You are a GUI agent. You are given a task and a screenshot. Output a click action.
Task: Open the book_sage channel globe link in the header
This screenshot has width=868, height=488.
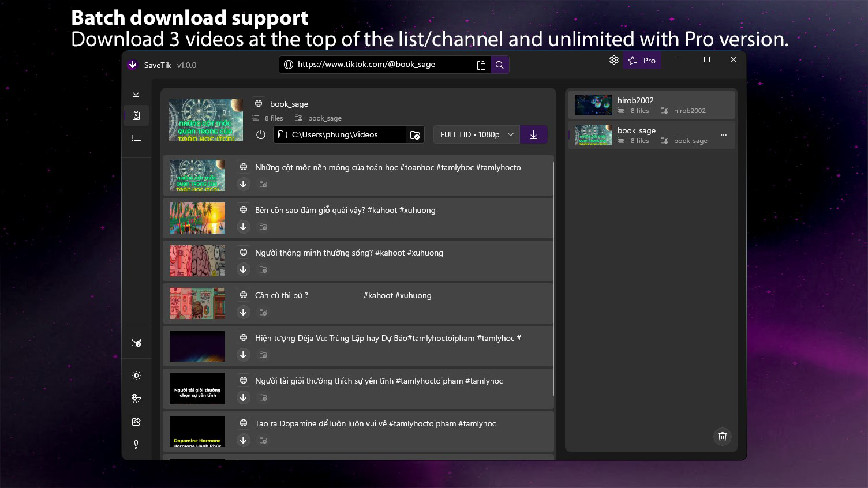point(259,104)
